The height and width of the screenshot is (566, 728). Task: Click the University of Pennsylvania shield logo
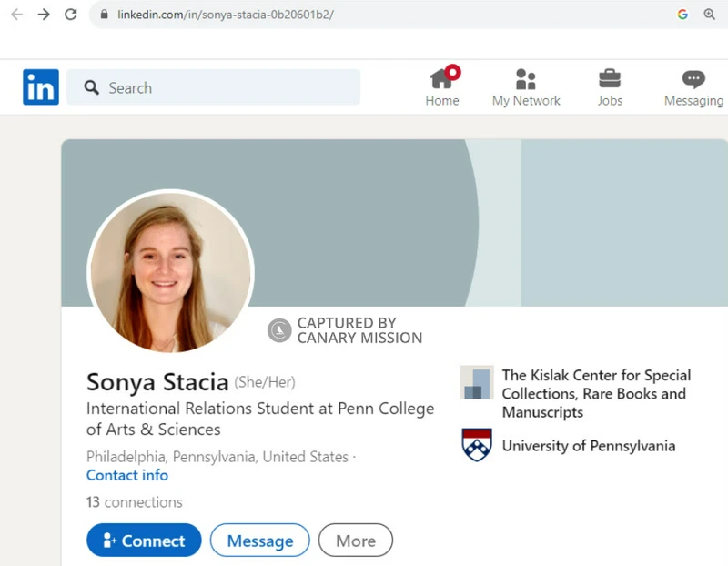pyautogui.click(x=477, y=444)
